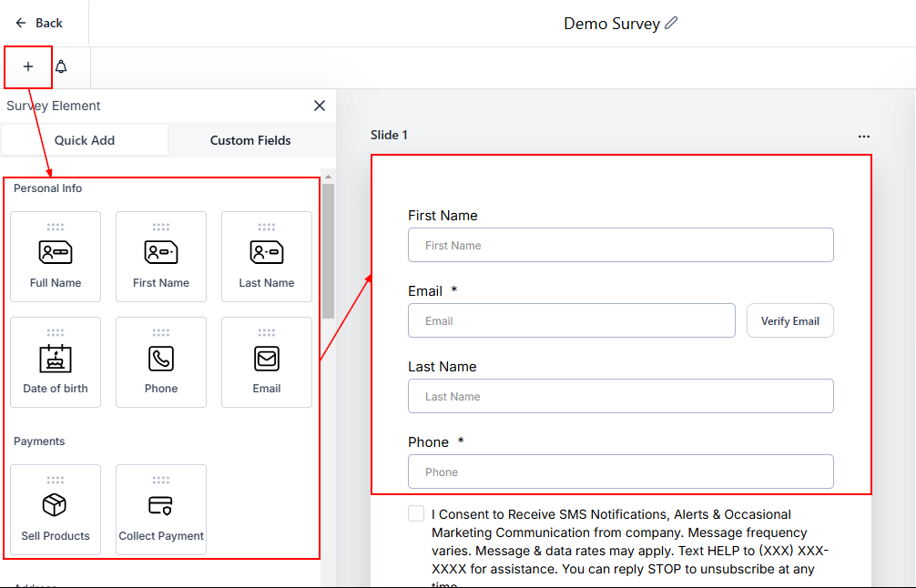Switch to the Quick Add tab
Image resolution: width=916 pixels, height=588 pixels.
point(85,140)
